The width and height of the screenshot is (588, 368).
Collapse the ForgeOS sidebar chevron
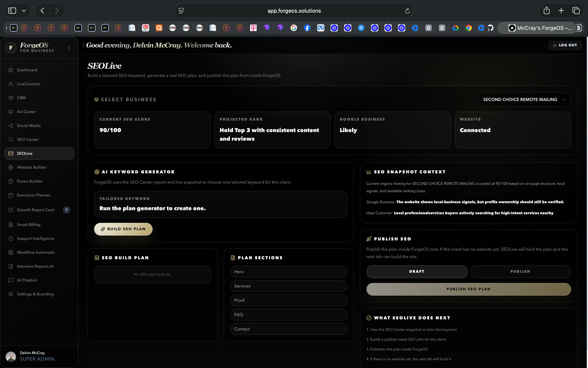point(69,48)
